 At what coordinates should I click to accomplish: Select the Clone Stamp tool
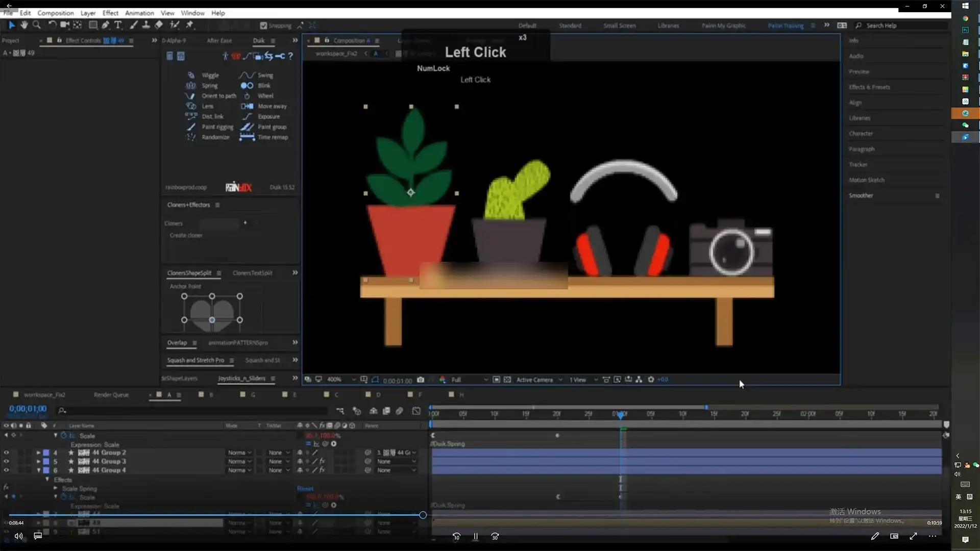tap(146, 24)
